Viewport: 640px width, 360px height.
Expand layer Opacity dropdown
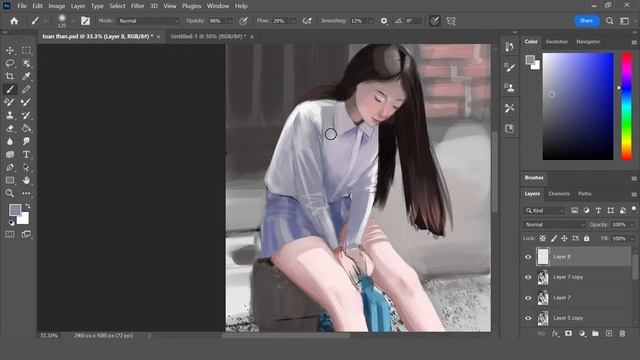tap(632, 225)
